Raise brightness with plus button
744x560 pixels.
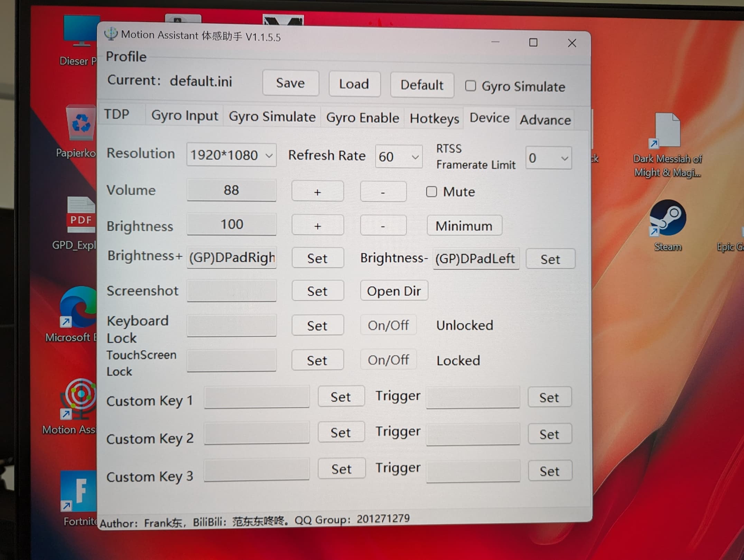coord(317,225)
